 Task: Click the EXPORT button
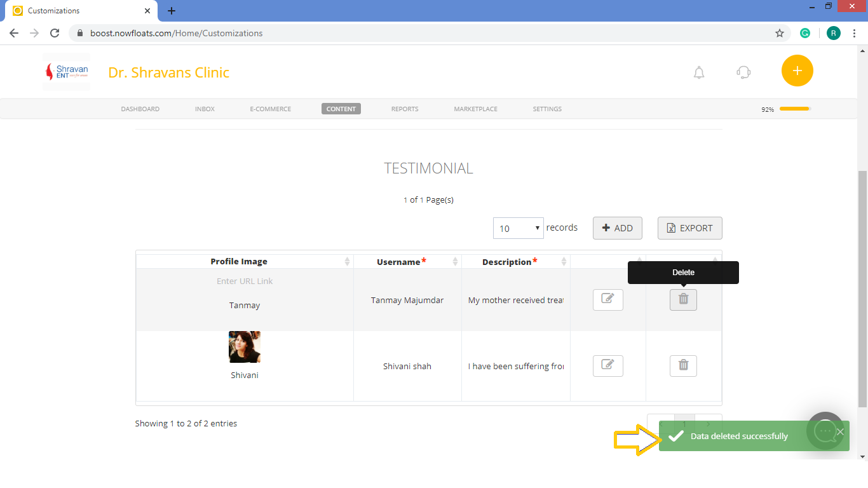(689, 228)
